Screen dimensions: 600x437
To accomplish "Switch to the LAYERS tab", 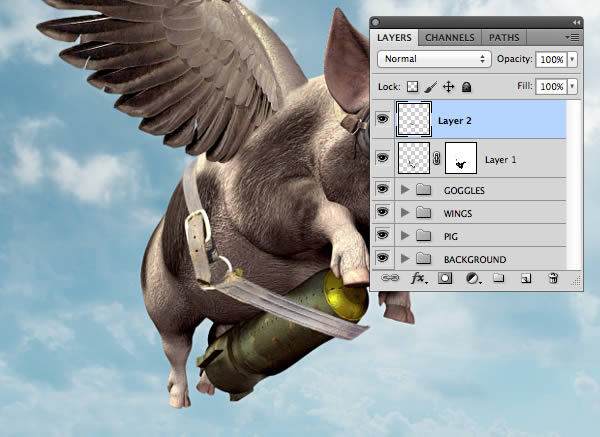I will (395, 38).
